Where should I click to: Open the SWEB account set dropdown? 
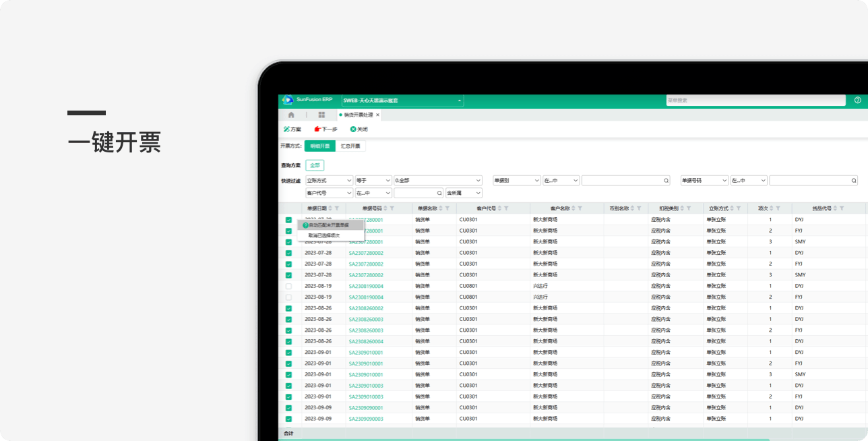pyautogui.click(x=460, y=101)
